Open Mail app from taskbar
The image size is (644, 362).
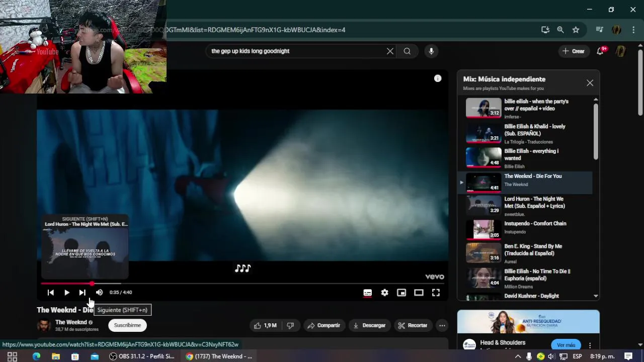pos(95,356)
